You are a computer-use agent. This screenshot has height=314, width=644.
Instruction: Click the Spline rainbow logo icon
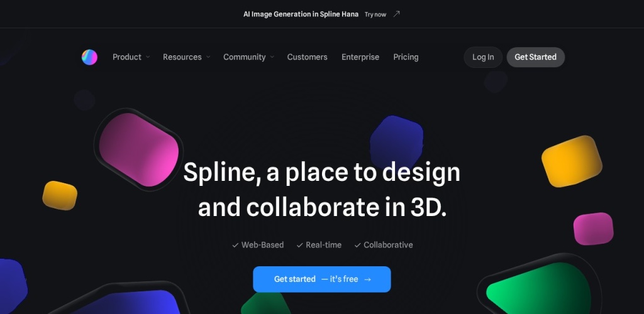click(x=89, y=57)
